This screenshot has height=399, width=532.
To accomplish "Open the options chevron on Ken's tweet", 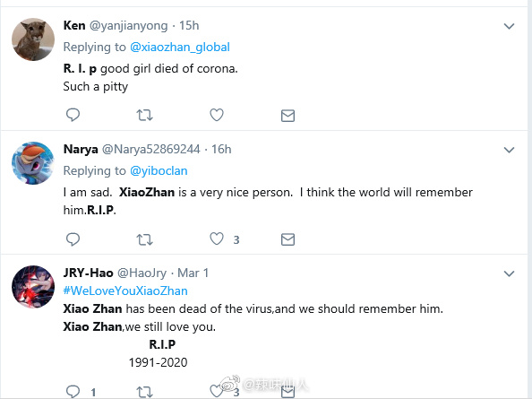I will pyautogui.click(x=509, y=26).
